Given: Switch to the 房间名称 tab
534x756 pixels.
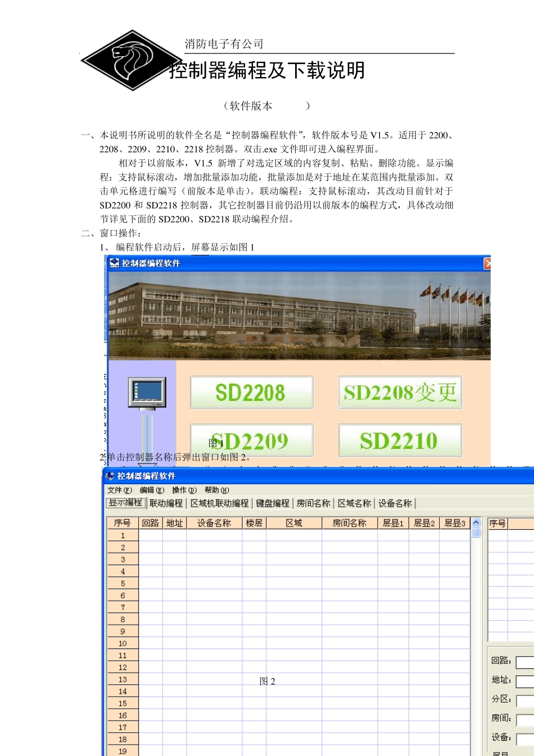Looking at the screenshot, I should pyautogui.click(x=314, y=503).
